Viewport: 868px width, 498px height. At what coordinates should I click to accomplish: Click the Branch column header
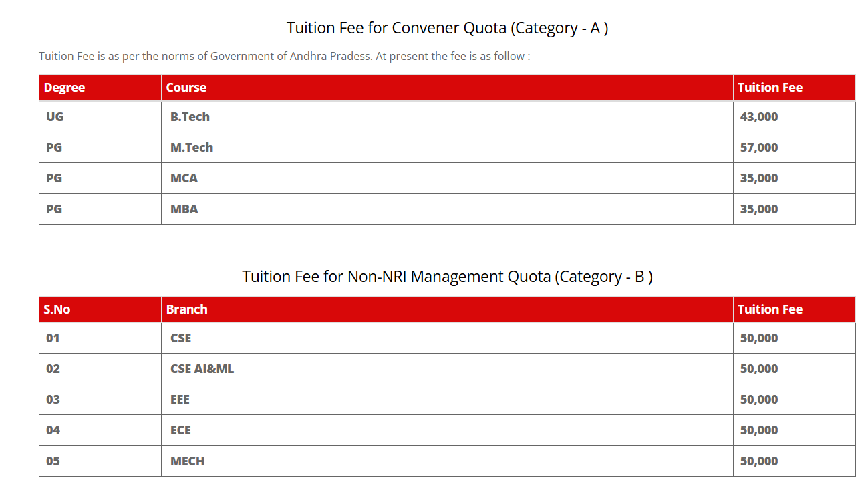point(186,309)
